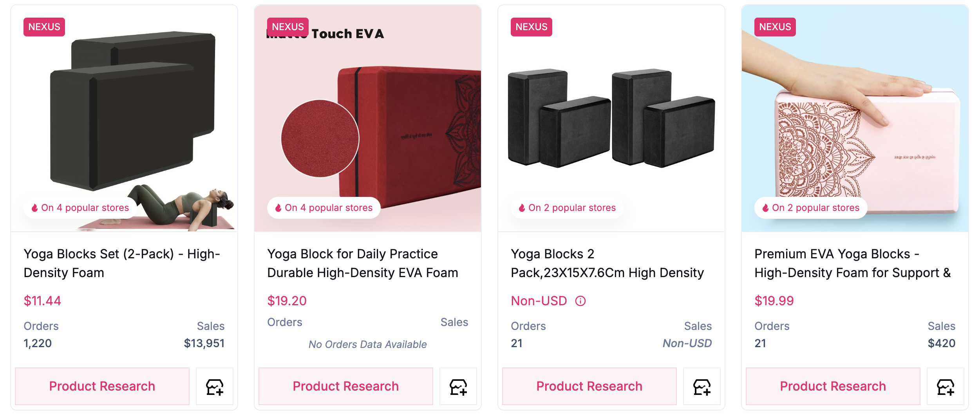The height and width of the screenshot is (418, 980).
Task: Click 'On 2 popular stores' tag on pink block card
Action: click(811, 208)
